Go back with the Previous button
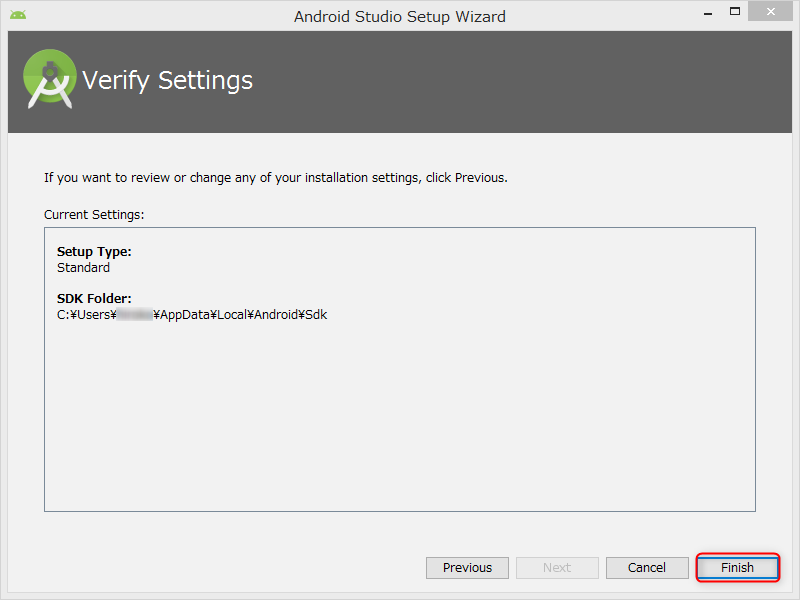Screen dimensions: 800x600 [467, 567]
